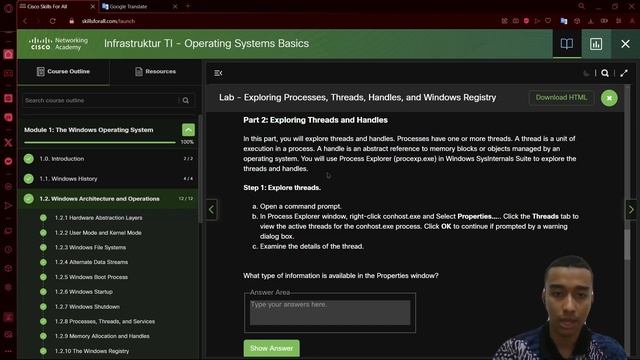The height and width of the screenshot is (360, 640).
Task: Open 1.2.10 The Windows Registry
Action: coord(92,351)
